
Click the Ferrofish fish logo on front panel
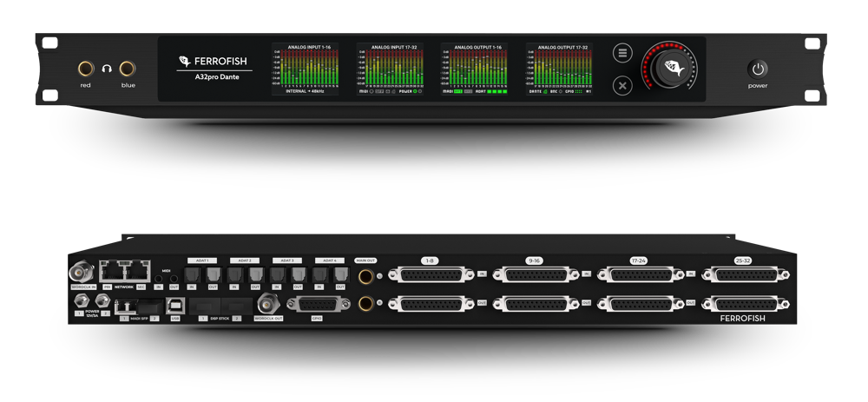[x=184, y=61]
